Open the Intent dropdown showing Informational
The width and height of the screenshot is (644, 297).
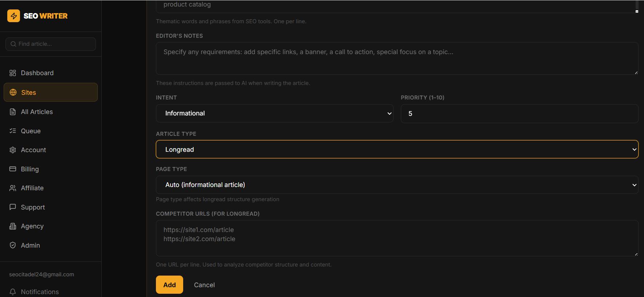coord(274,113)
